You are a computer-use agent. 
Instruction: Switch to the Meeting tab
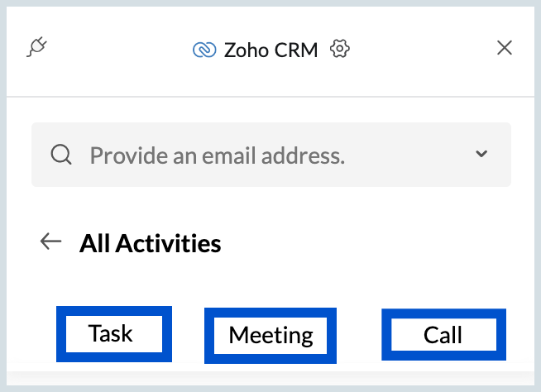point(270,336)
